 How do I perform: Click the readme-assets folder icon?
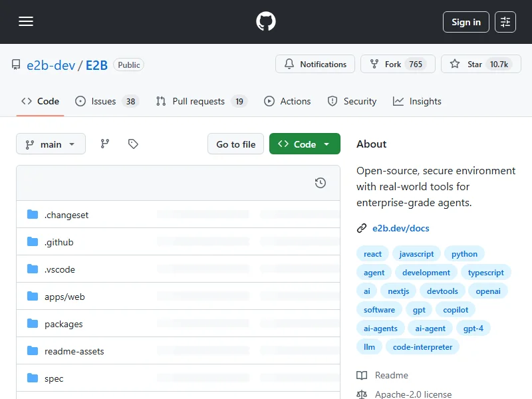point(33,351)
